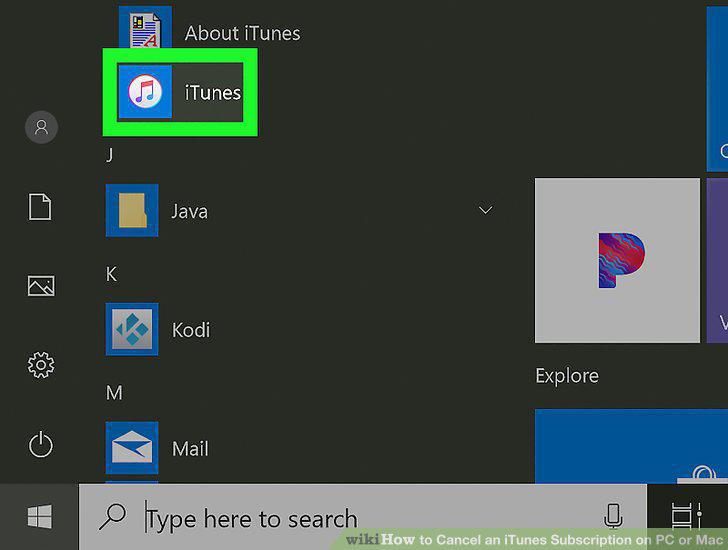This screenshot has height=550, width=728.
Task: Click the Explore group label
Action: pyautogui.click(x=567, y=376)
